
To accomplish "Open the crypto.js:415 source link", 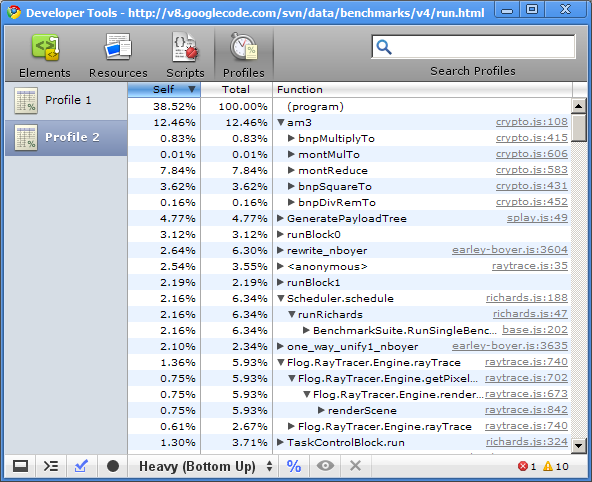I will coord(532,138).
